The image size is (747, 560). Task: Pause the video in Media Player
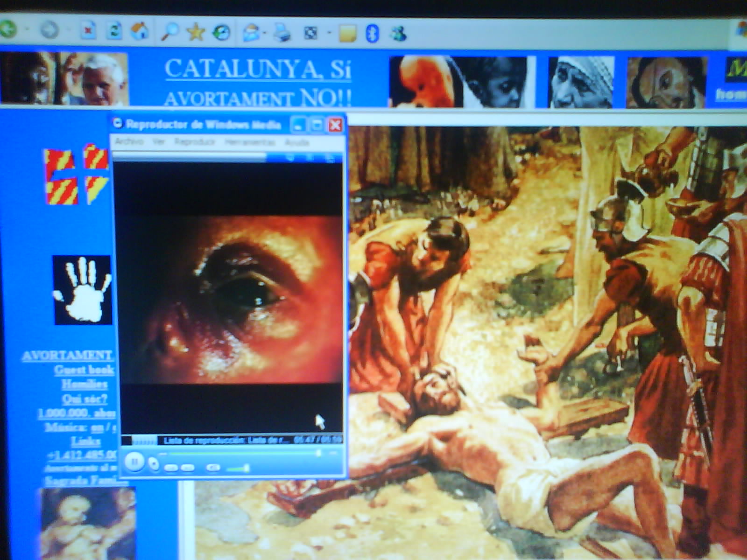pyautogui.click(x=134, y=462)
